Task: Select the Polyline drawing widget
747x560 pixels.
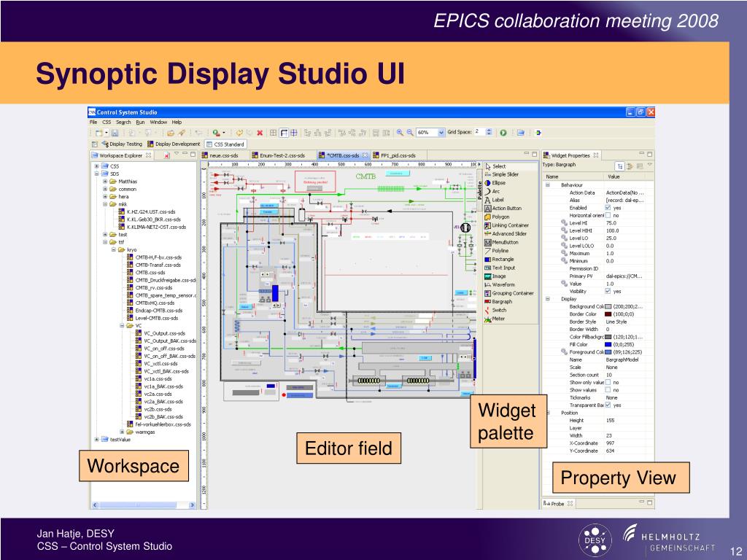Action: (x=496, y=251)
